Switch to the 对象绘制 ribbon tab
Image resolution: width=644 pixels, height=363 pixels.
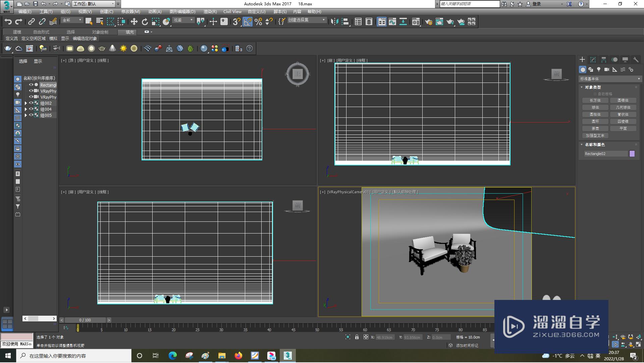pyautogui.click(x=100, y=32)
